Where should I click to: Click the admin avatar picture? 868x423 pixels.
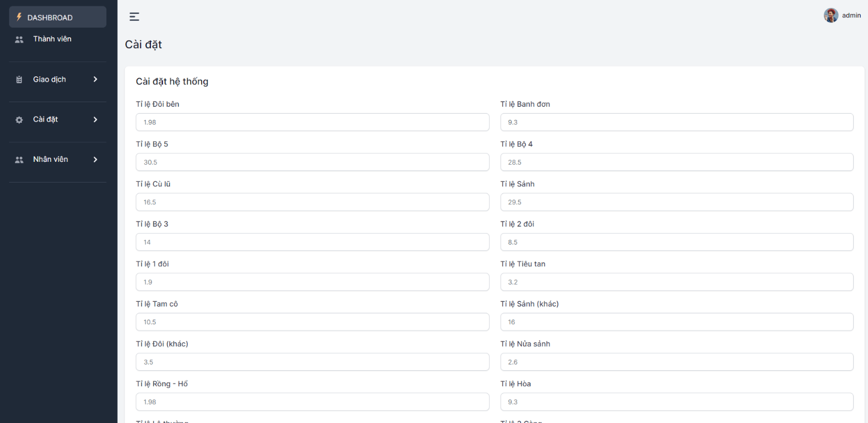pyautogui.click(x=831, y=15)
